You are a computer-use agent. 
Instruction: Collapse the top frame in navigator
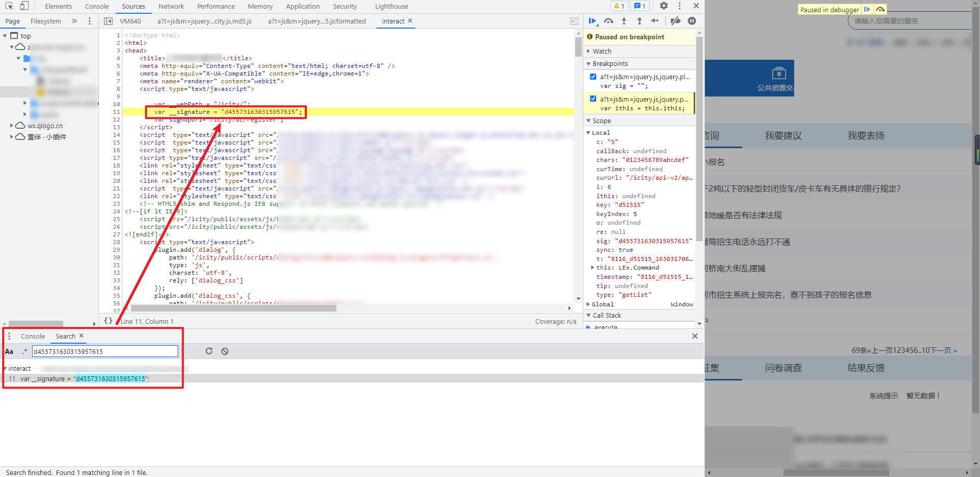click(5, 36)
